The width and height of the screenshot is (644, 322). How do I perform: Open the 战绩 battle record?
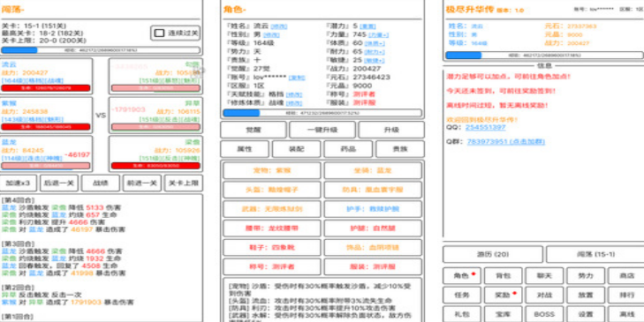coord(101,183)
